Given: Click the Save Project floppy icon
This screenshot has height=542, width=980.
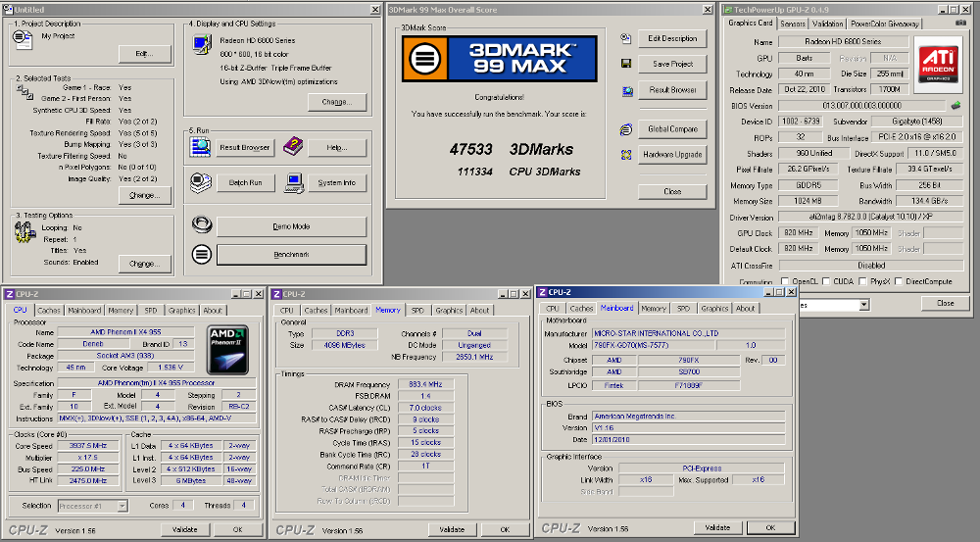Looking at the screenshot, I should pyautogui.click(x=625, y=64).
